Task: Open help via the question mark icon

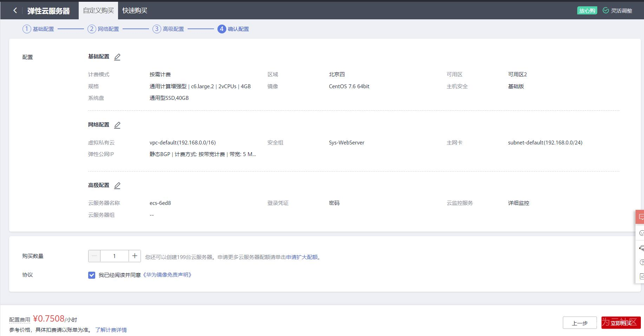Action: 642,262
